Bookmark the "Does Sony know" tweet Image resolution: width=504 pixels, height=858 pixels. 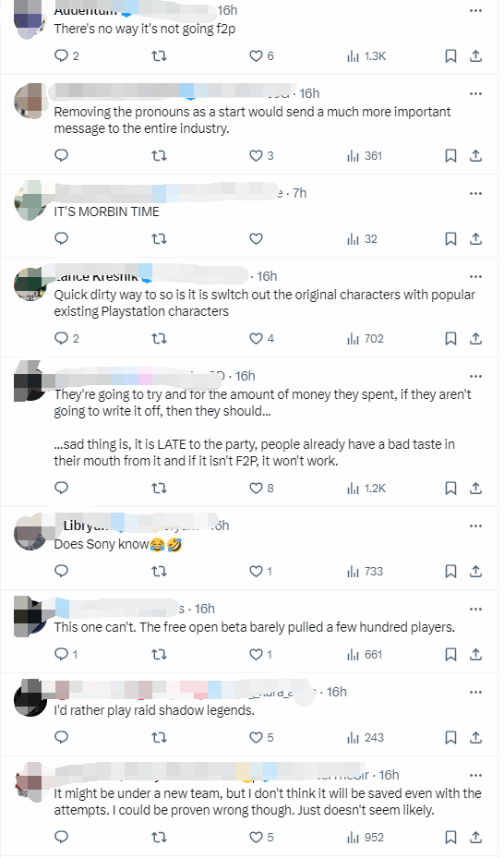click(450, 572)
